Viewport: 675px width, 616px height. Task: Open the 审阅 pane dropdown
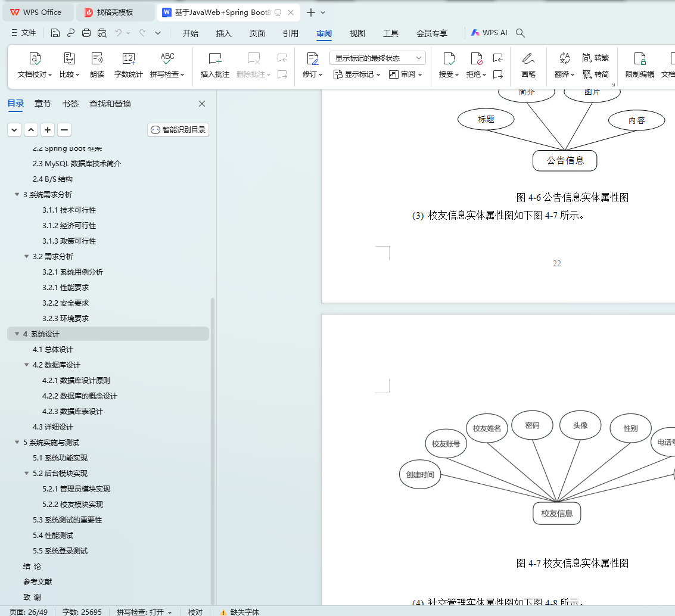click(x=405, y=74)
